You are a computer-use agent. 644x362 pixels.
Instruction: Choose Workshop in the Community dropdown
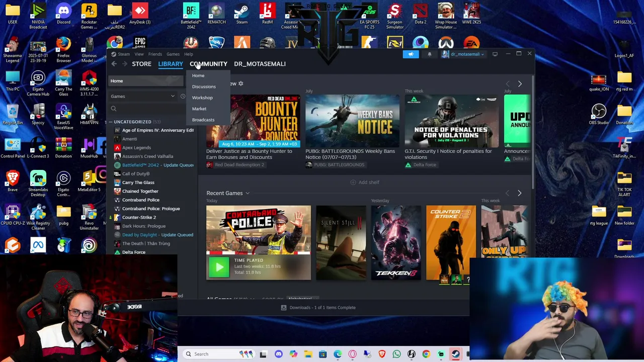(202, 98)
